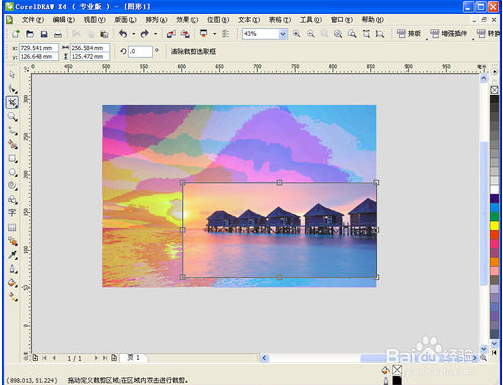Click in the crop width field 256.584 mm
This screenshot has width=503, height=385.
90,48
